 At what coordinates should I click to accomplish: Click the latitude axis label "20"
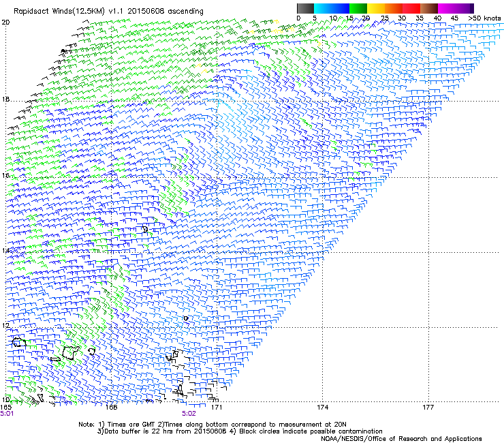click(x=5, y=22)
